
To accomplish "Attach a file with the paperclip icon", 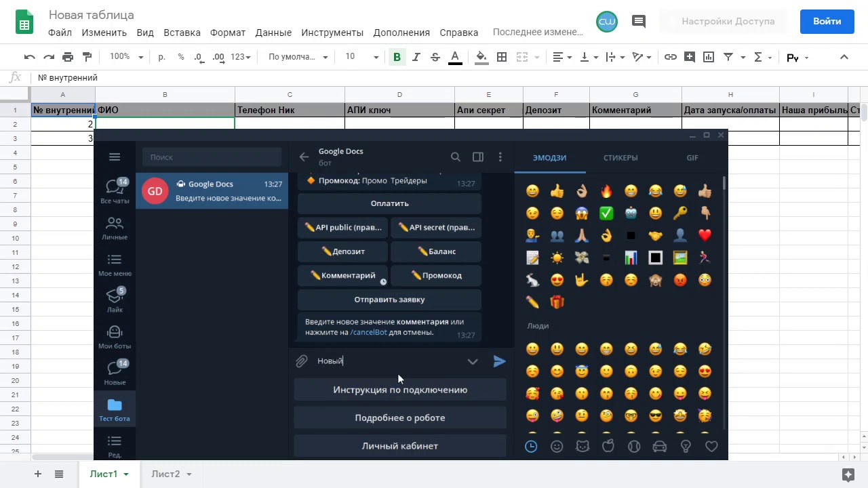I will click(x=302, y=361).
